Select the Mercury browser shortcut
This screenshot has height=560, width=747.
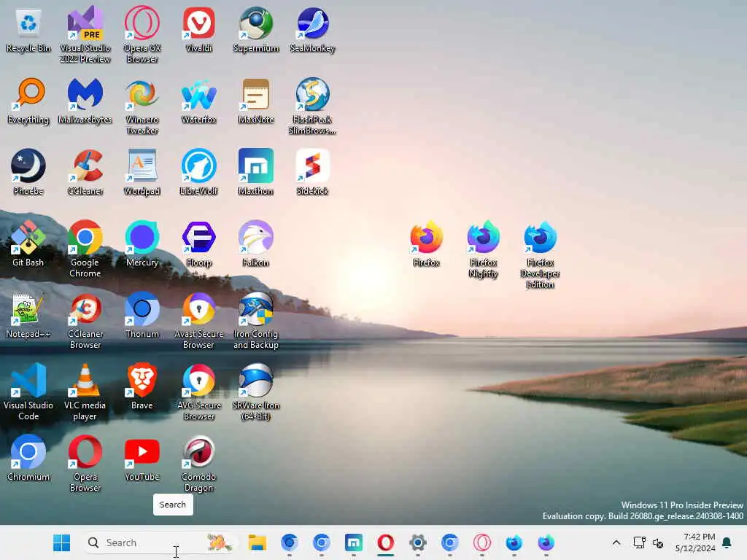point(142,244)
